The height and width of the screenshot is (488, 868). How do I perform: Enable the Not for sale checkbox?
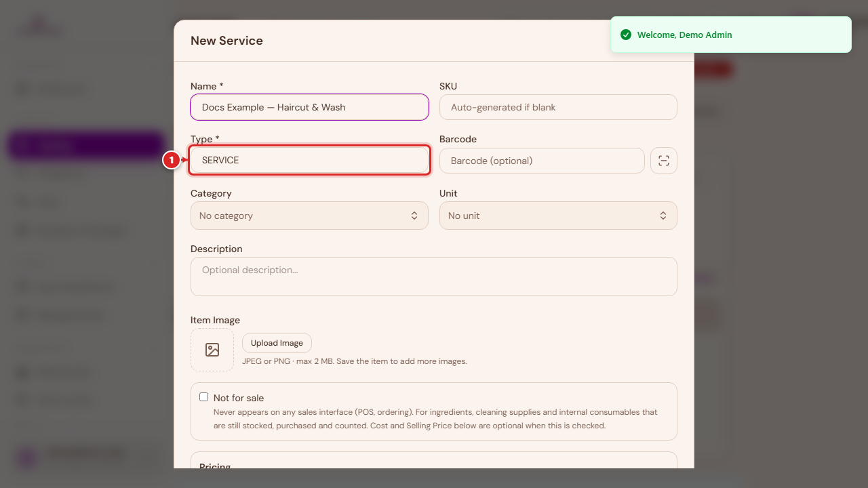pyautogui.click(x=203, y=397)
